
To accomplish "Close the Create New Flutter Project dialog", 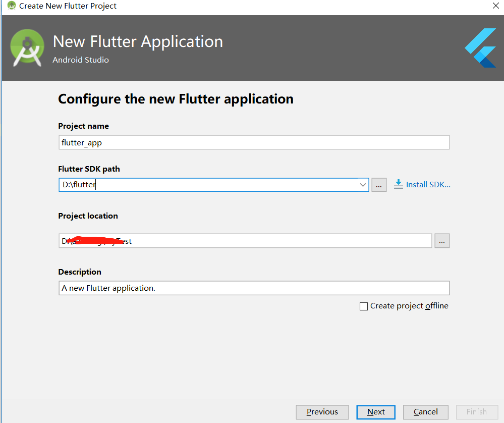I will click(495, 6).
